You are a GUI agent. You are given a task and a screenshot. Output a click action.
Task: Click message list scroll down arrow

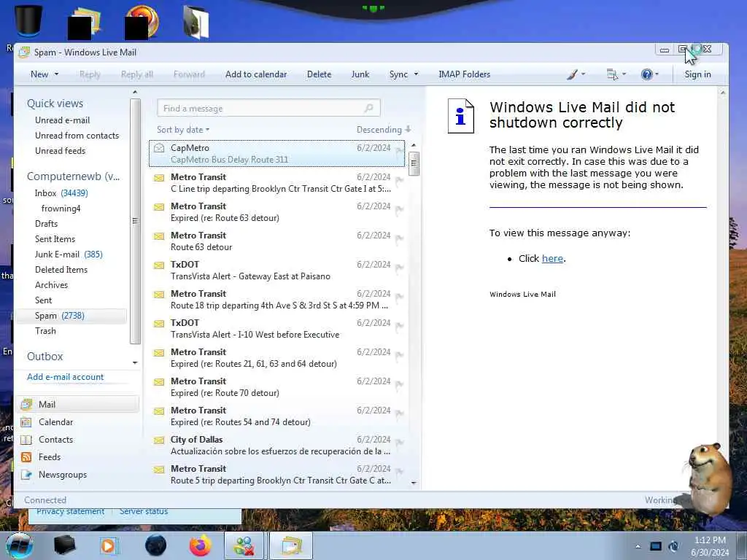(414, 483)
